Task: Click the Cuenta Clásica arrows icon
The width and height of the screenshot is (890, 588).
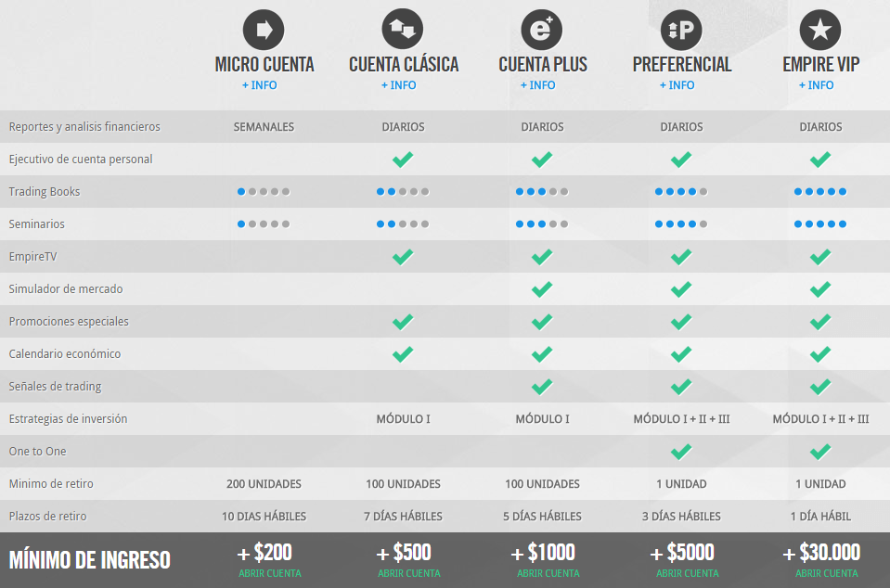Action: click(403, 30)
